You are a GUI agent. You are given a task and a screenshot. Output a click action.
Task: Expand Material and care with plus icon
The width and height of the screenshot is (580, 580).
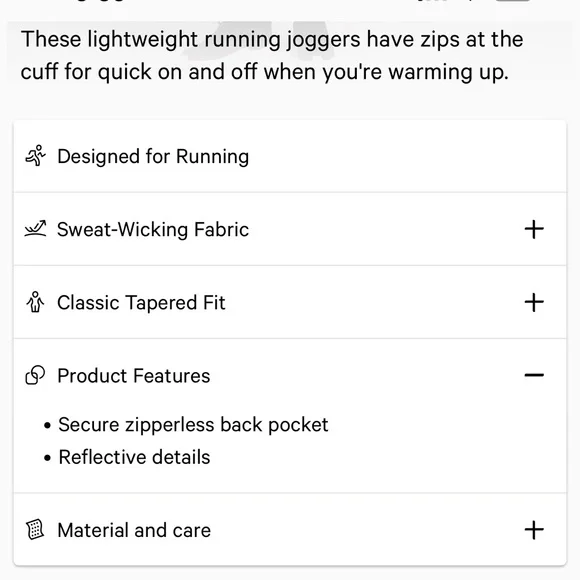tap(534, 530)
